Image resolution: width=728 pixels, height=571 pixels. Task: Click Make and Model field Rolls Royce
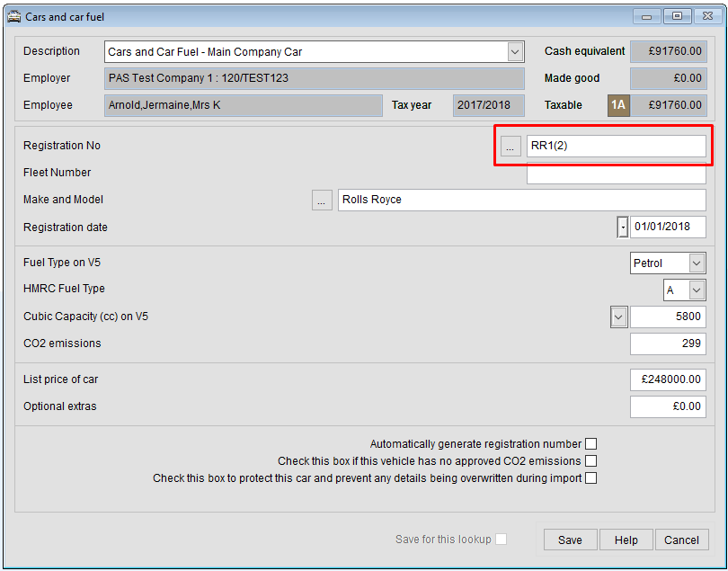tap(522, 200)
